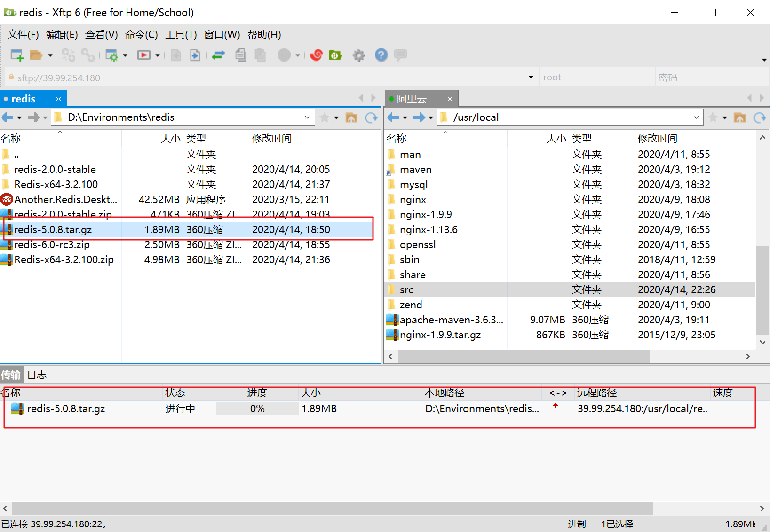770x532 pixels.
Task: Click the session properties icon with green gear
Action: coord(111,55)
